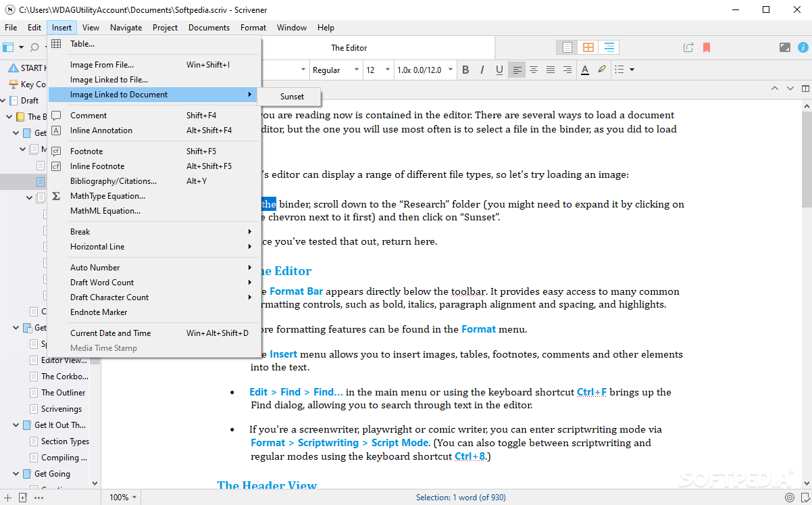
Task: Select Bibliography/Citations… entry
Action: pos(155,181)
